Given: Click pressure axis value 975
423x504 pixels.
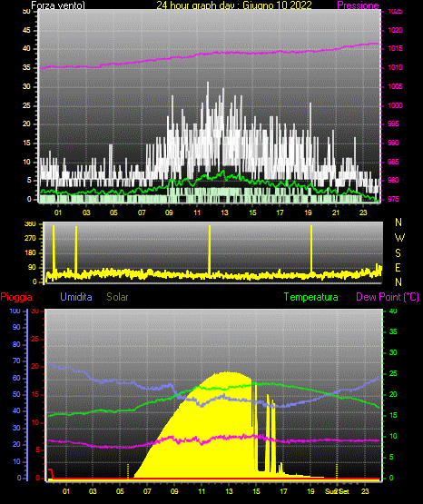Looking at the screenshot, I should tap(393, 199).
